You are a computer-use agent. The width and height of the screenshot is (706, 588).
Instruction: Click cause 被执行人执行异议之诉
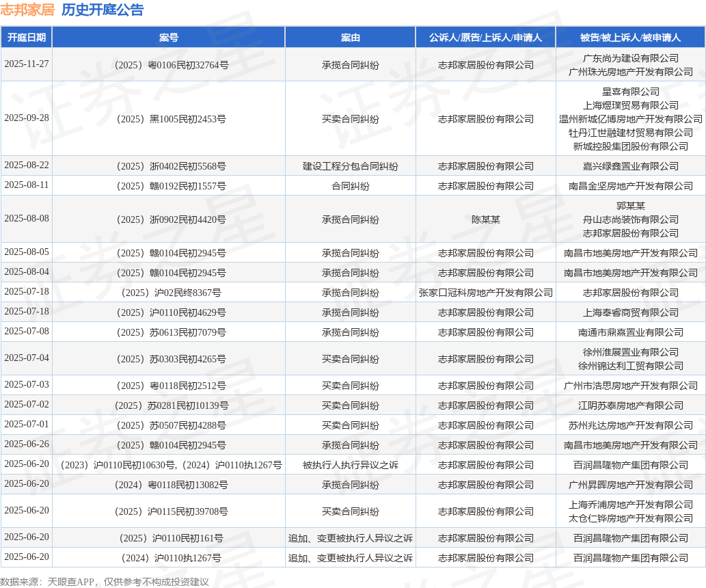pos(351,465)
